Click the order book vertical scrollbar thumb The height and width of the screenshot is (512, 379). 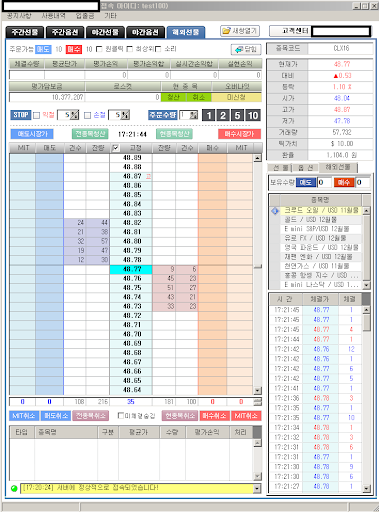coord(257,266)
